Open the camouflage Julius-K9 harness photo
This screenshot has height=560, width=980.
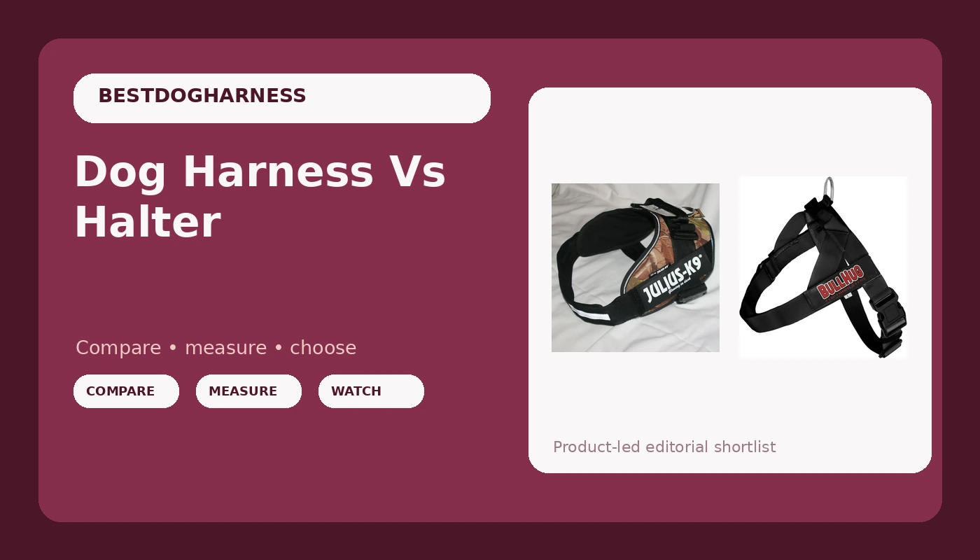pos(636,267)
